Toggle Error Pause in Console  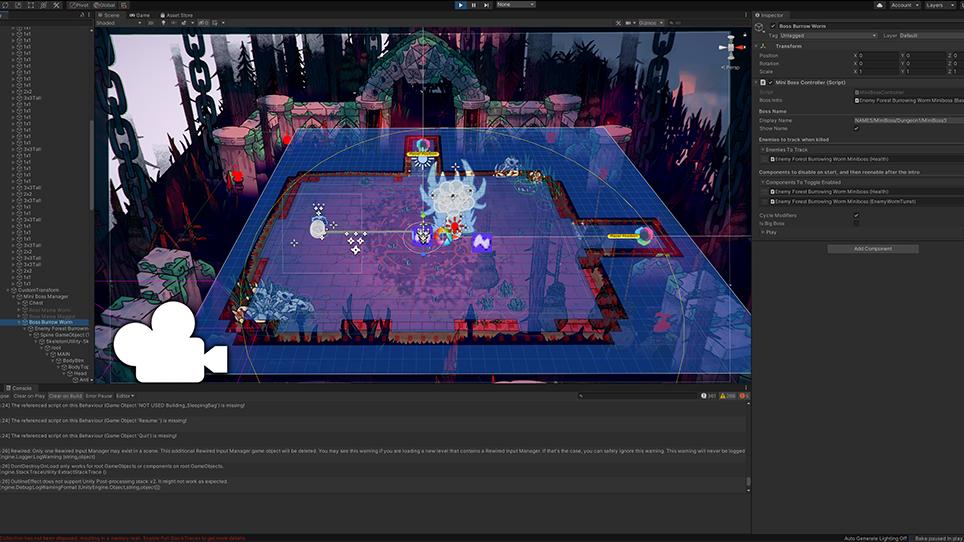pos(99,396)
